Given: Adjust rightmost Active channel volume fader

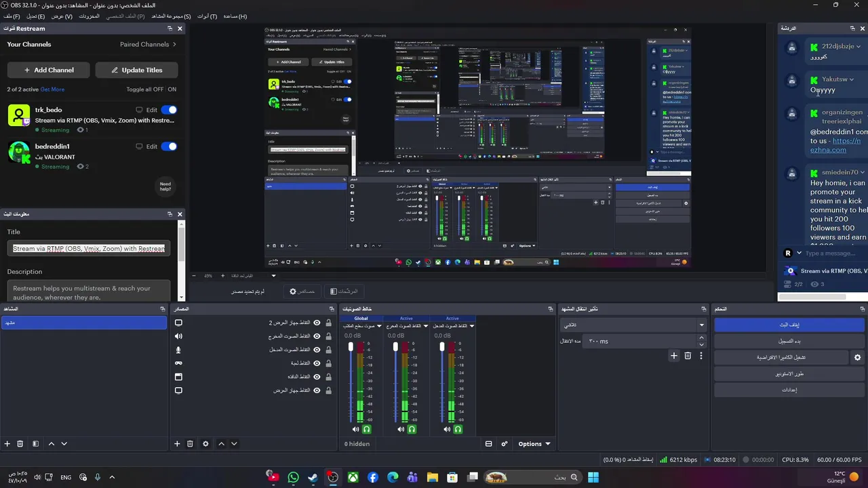Looking at the screenshot, I should (442, 347).
